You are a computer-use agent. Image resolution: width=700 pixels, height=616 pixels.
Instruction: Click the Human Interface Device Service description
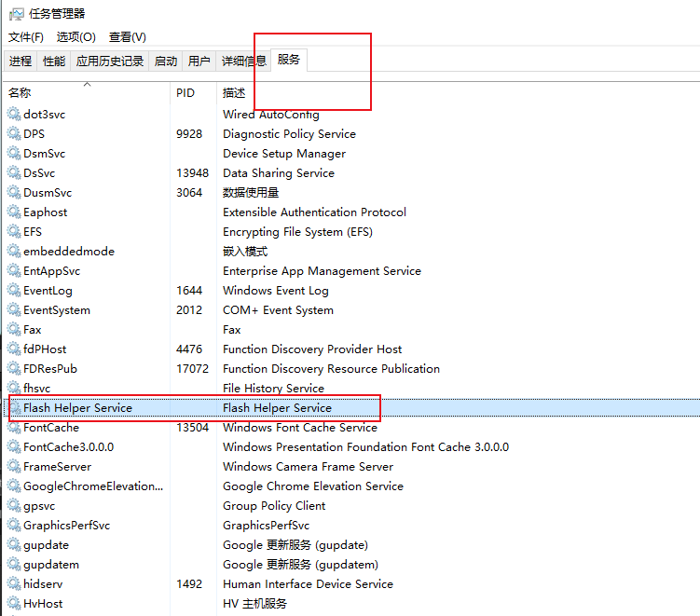[x=308, y=584]
